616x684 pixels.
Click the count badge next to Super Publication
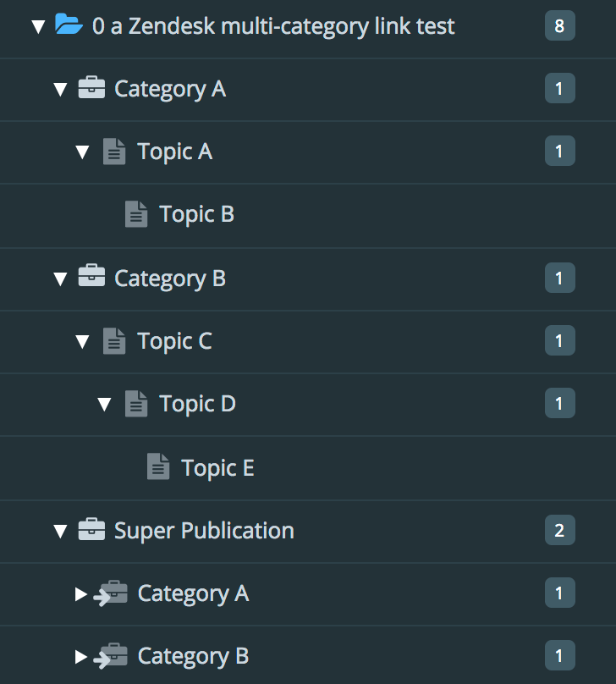pyautogui.click(x=559, y=531)
